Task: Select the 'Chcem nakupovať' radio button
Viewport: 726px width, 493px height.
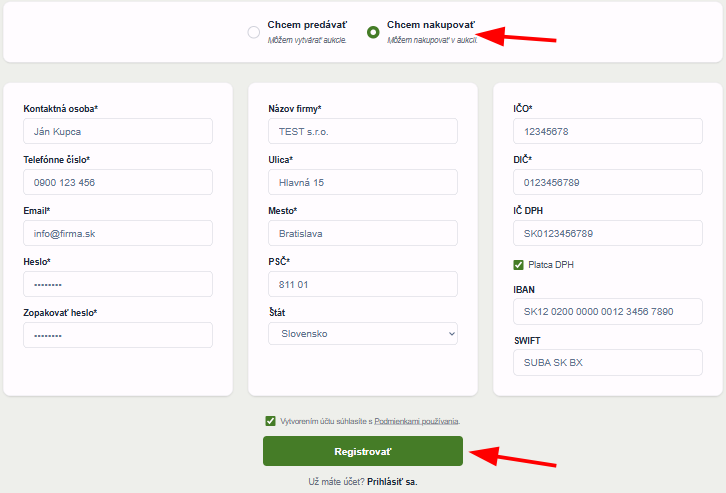Action: tap(373, 32)
